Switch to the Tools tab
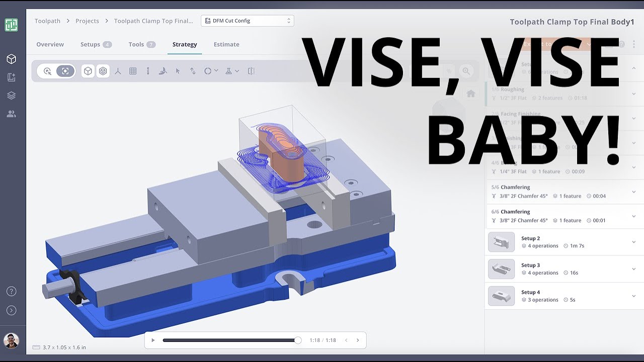 pyautogui.click(x=142, y=44)
